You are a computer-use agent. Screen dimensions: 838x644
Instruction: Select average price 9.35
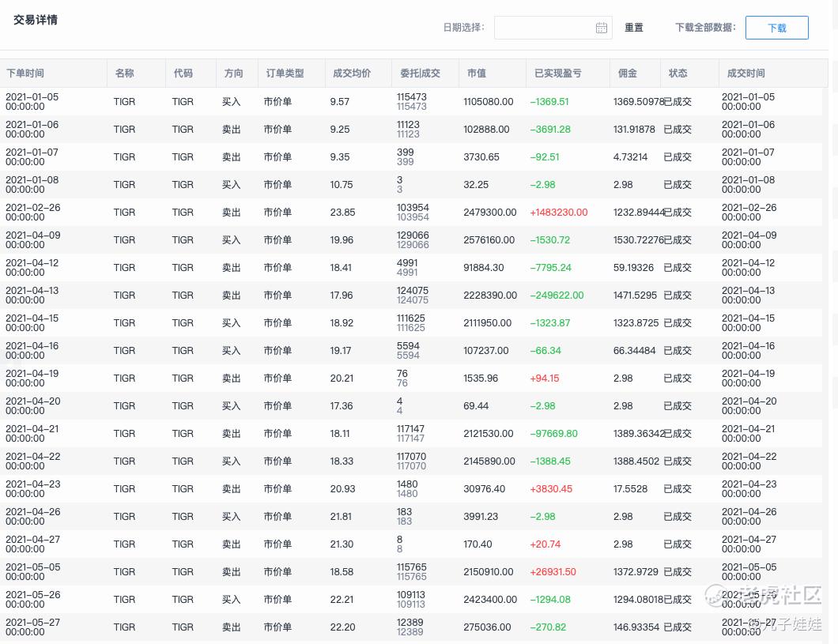[340, 157]
